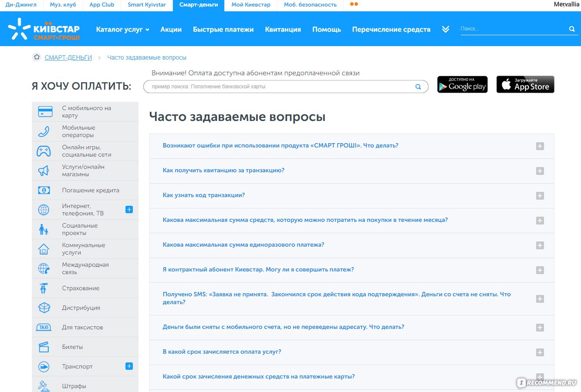Open the Погашение кредита category
The image size is (581, 392).
pos(85,190)
